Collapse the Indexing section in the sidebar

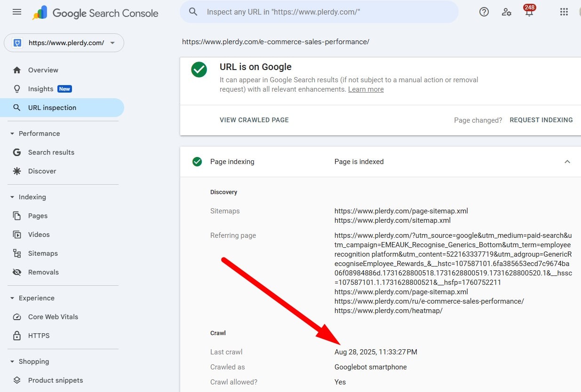pos(11,196)
